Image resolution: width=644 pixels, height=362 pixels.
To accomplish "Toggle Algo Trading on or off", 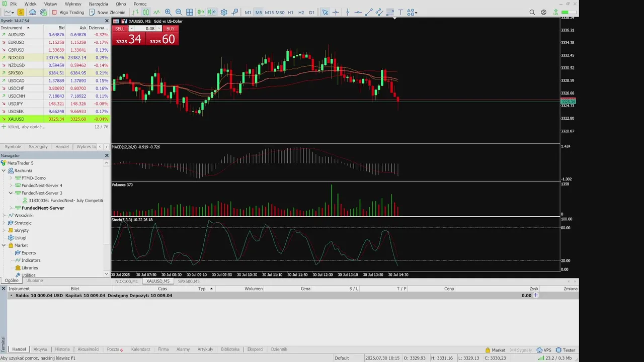I will (68, 12).
